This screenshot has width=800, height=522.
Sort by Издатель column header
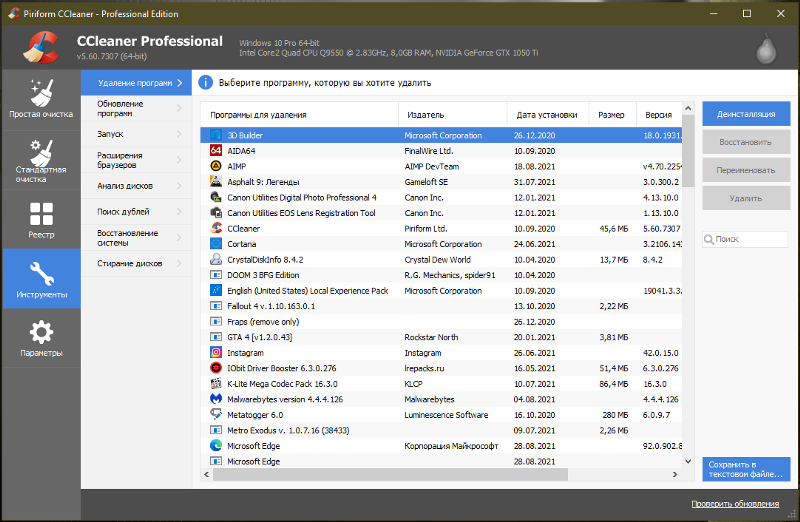pyautogui.click(x=453, y=115)
